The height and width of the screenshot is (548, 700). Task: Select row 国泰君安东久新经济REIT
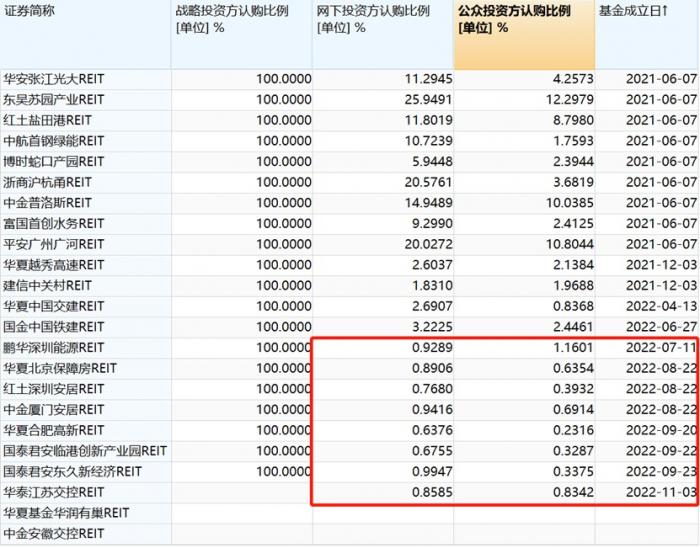tap(350, 472)
